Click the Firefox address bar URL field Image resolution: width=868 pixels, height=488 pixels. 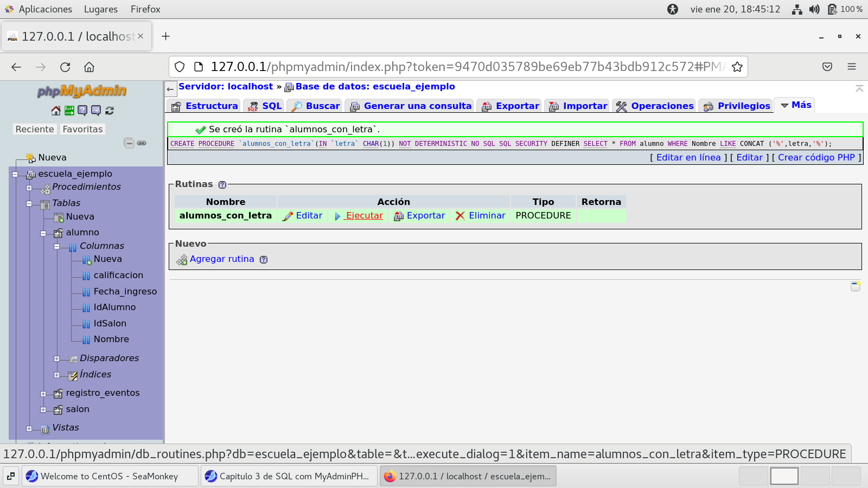[456, 67]
